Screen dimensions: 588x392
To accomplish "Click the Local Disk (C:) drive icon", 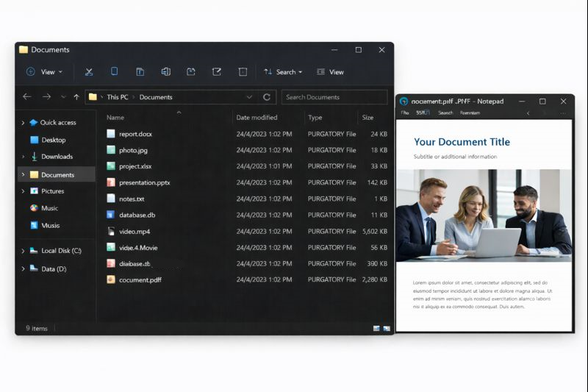I will click(34, 251).
